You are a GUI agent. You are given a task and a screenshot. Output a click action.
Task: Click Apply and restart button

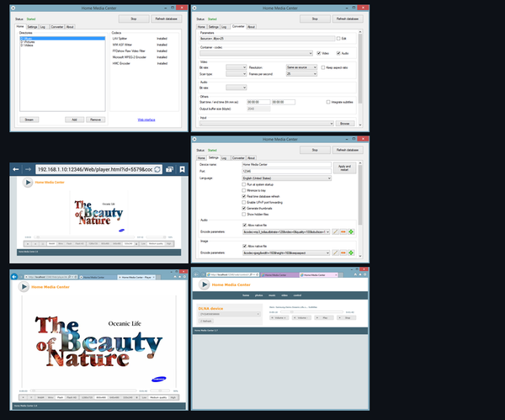[x=344, y=167]
